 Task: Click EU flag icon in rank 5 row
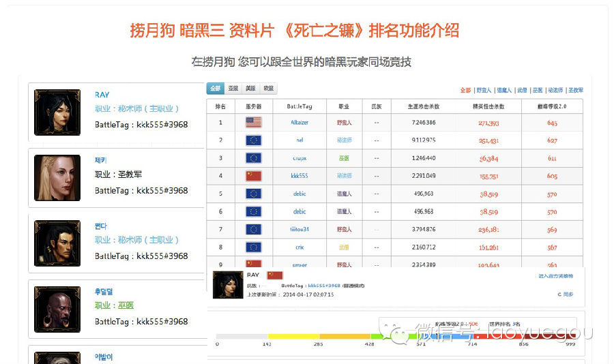point(253,194)
